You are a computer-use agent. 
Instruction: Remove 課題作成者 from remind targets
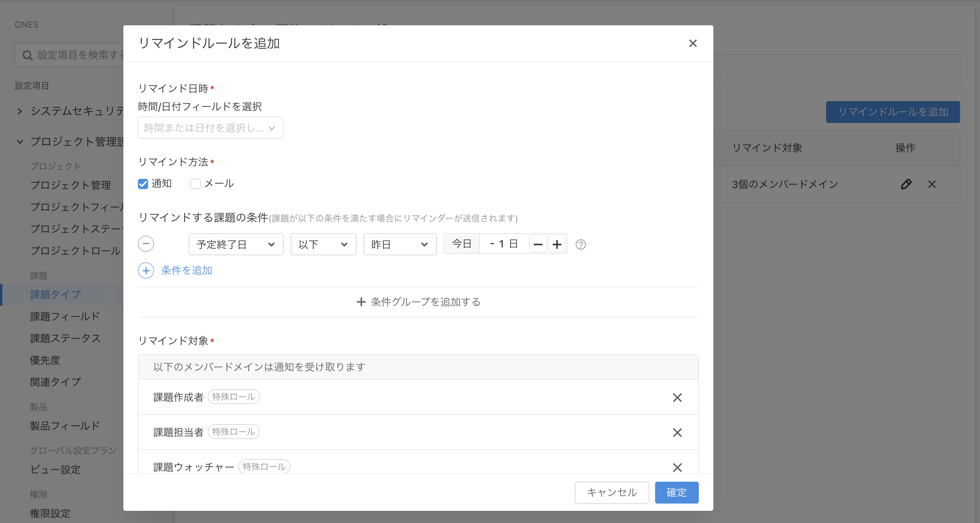click(677, 398)
